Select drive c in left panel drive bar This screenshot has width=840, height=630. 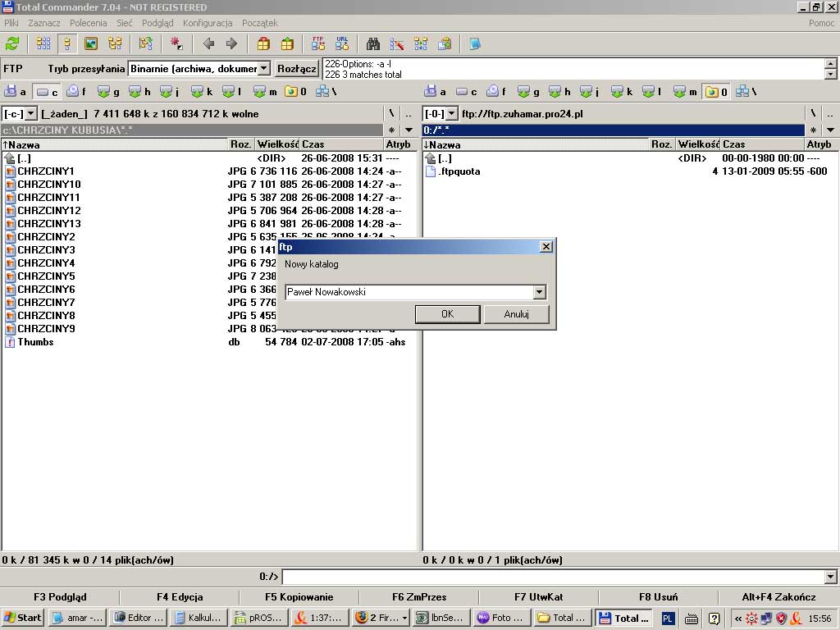click(48, 92)
